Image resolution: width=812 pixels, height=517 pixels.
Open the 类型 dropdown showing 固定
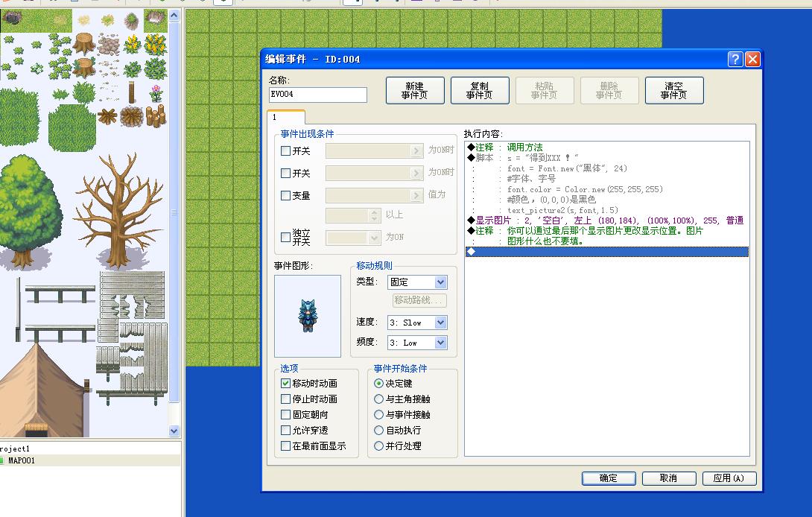coord(417,282)
